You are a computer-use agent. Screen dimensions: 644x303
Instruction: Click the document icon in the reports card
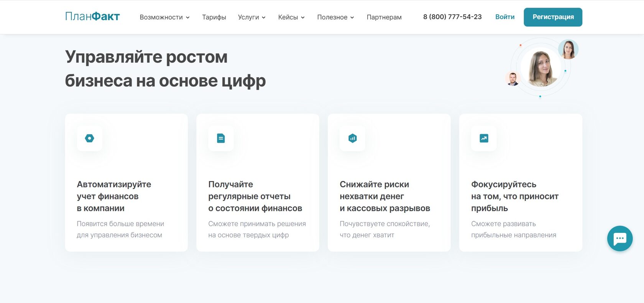click(x=221, y=138)
